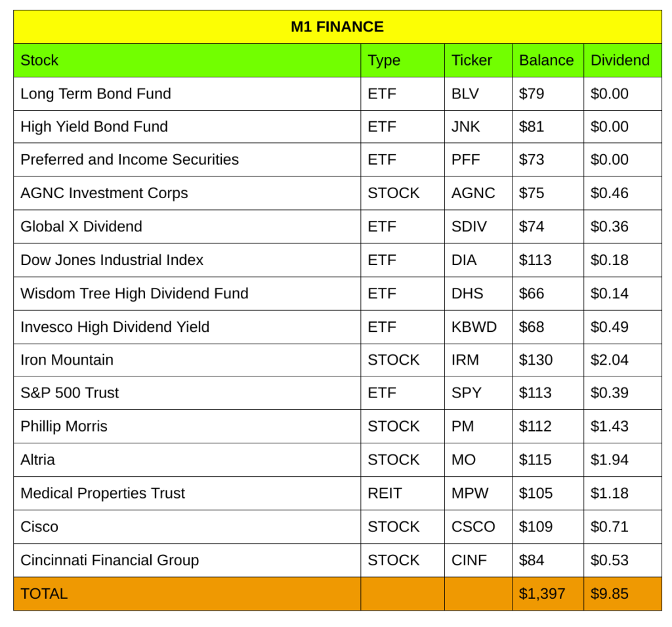Screen dimensions: 672x627
Task: Click the M1 FINANCE title cell
Action: 337,27
